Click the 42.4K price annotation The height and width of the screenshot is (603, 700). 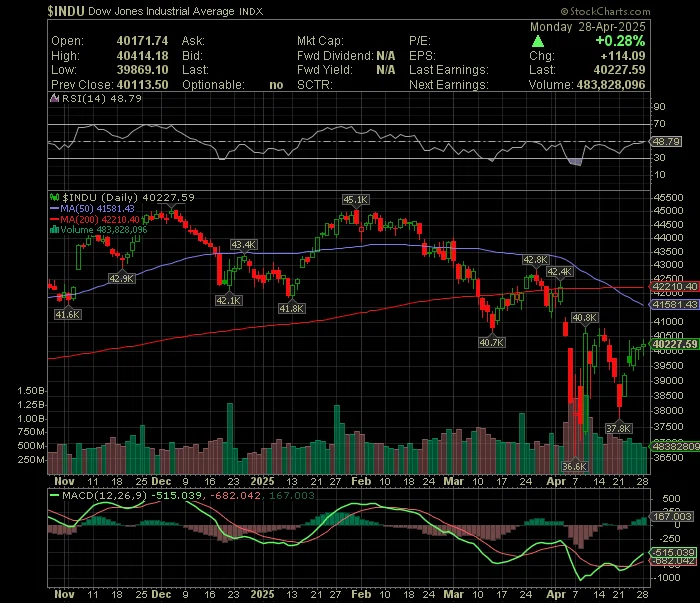[559, 272]
